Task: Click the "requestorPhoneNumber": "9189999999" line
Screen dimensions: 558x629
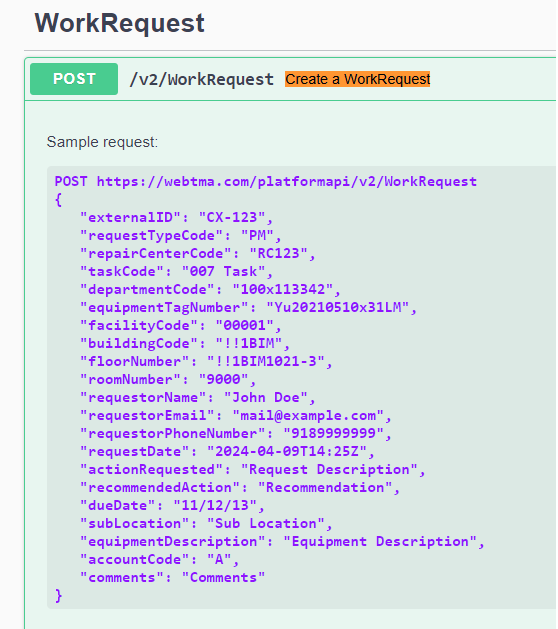Action: 235,434
